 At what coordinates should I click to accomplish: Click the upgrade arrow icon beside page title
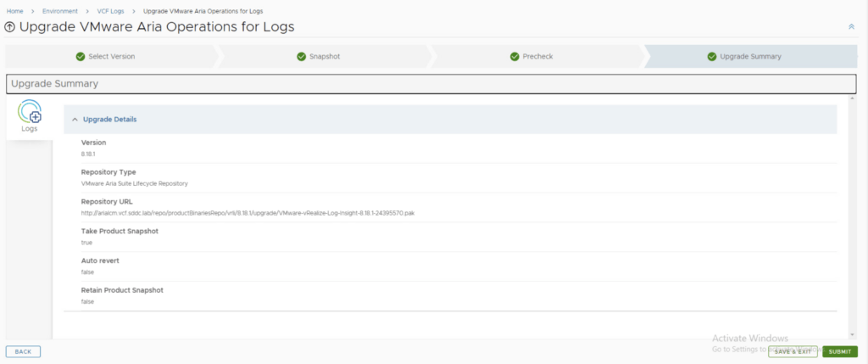point(10,27)
